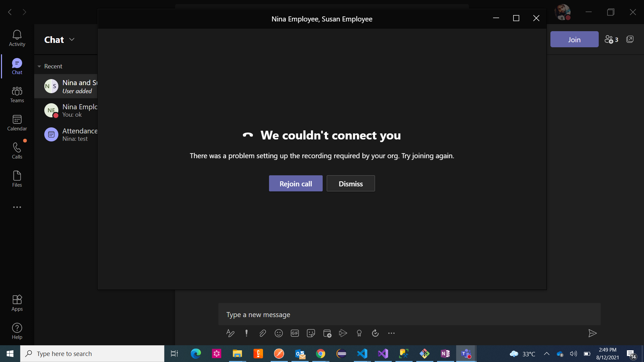Open the emoji picker
The image size is (644, 362).
click(279, 333)
